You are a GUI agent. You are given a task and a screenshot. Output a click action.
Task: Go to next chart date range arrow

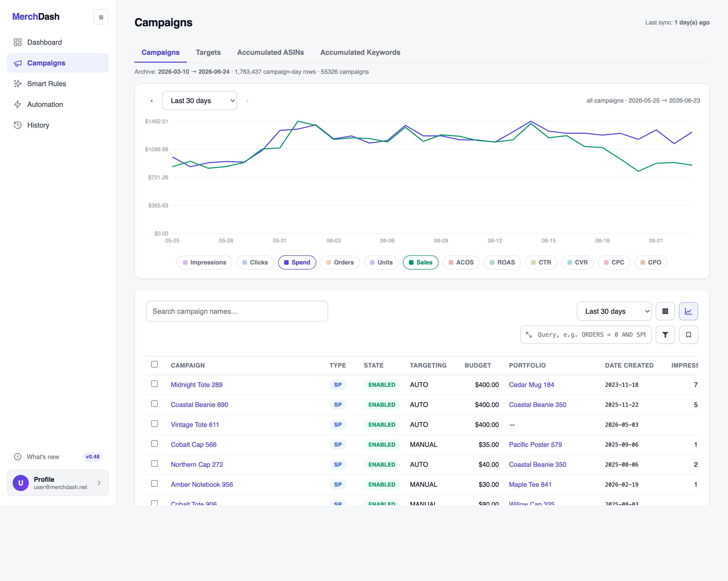tap(247, 101)
